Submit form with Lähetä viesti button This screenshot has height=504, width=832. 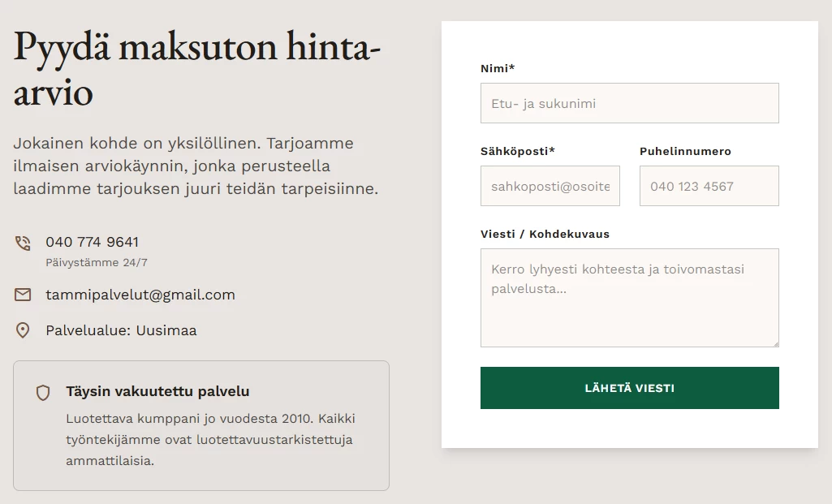pos(629,388)
